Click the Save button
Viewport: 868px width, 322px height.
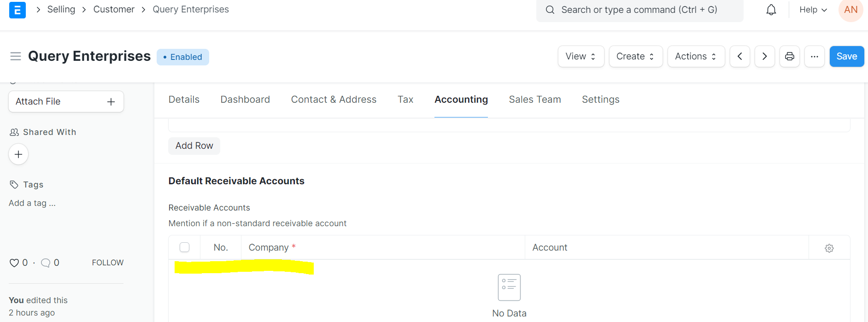pos(846,56)
